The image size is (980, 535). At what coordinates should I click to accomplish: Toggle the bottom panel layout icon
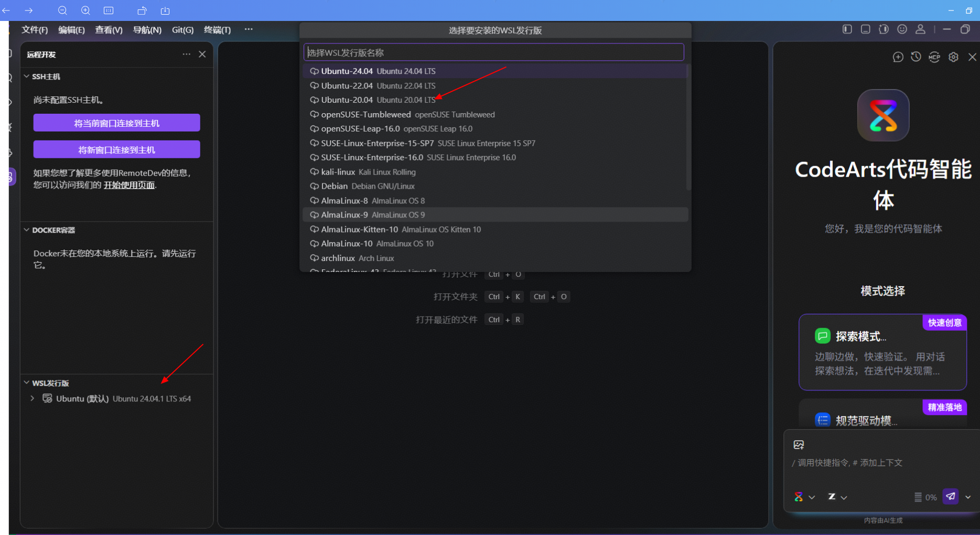tap(866, 29)
